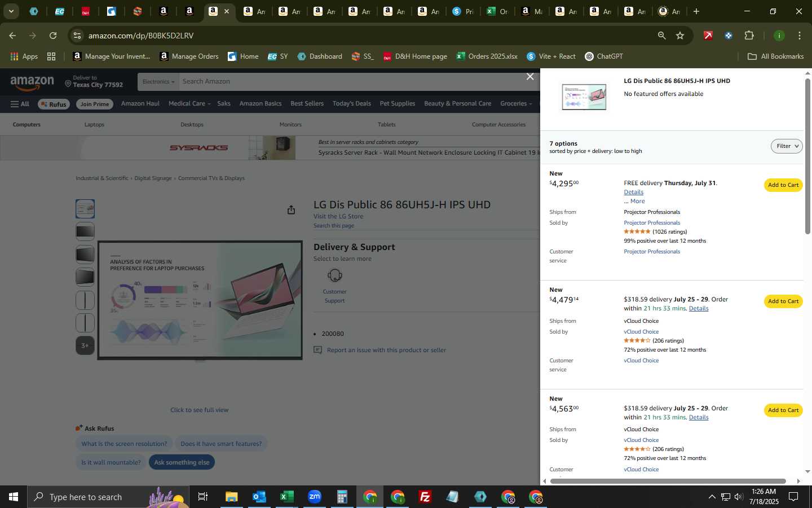Open Manage Orders bookmark

[x=189, y=56]
